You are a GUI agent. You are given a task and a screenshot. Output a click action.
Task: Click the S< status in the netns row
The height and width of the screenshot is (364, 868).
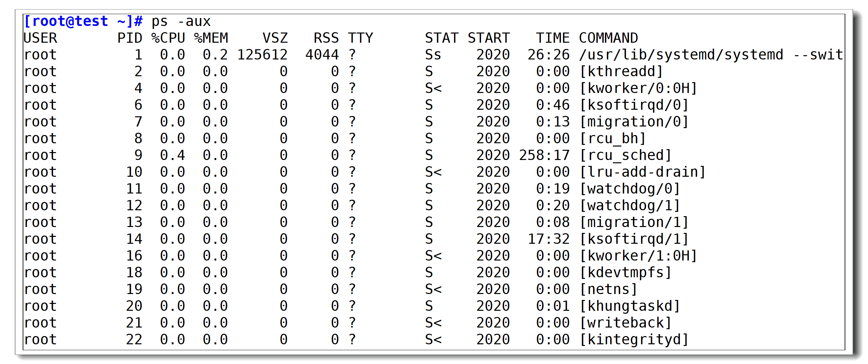(x=433, y=289)
